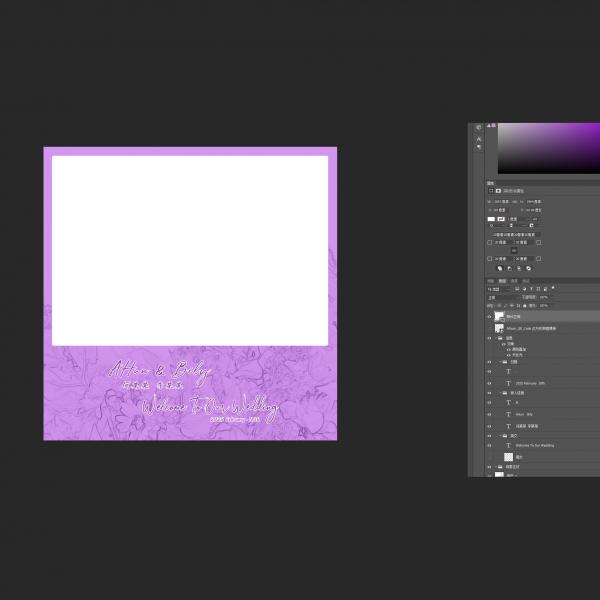Click the top icon in the collapsed panel strip
Image resolution: width=600 pixels, height=600 pixels.
click(x=478, y=127)
